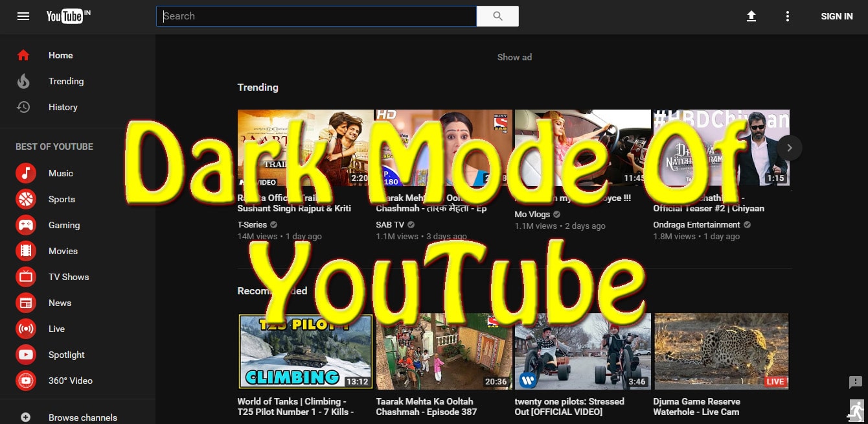Click the send feedback icon

coord(855,382)
